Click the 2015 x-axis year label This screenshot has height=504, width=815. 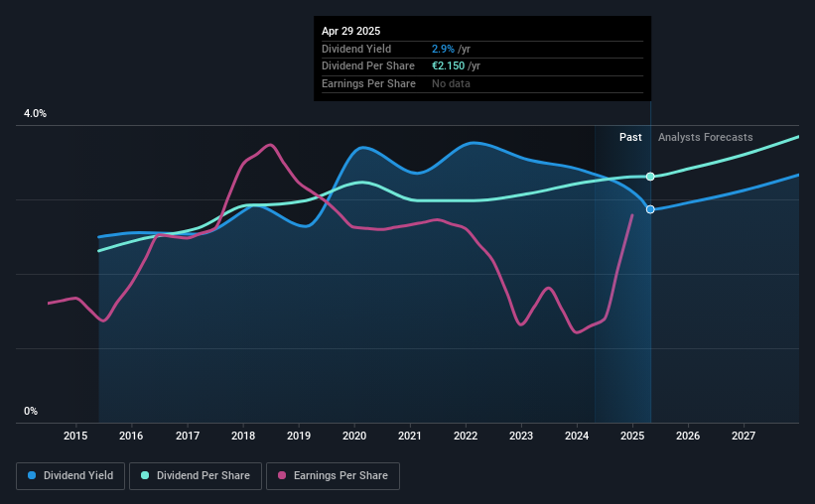[x=75, y=436]
